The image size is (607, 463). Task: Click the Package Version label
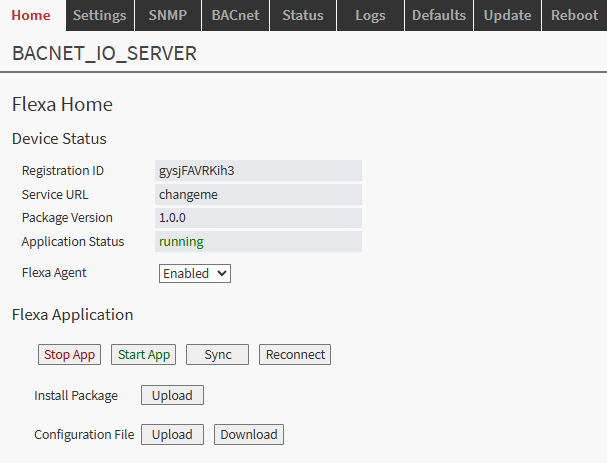pos(67,218)
